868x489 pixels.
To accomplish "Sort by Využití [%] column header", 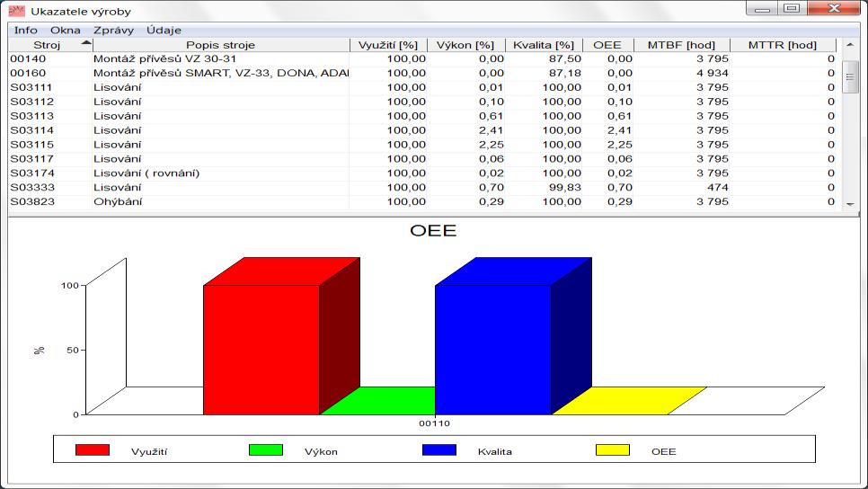I will click(x=388, y=45).
